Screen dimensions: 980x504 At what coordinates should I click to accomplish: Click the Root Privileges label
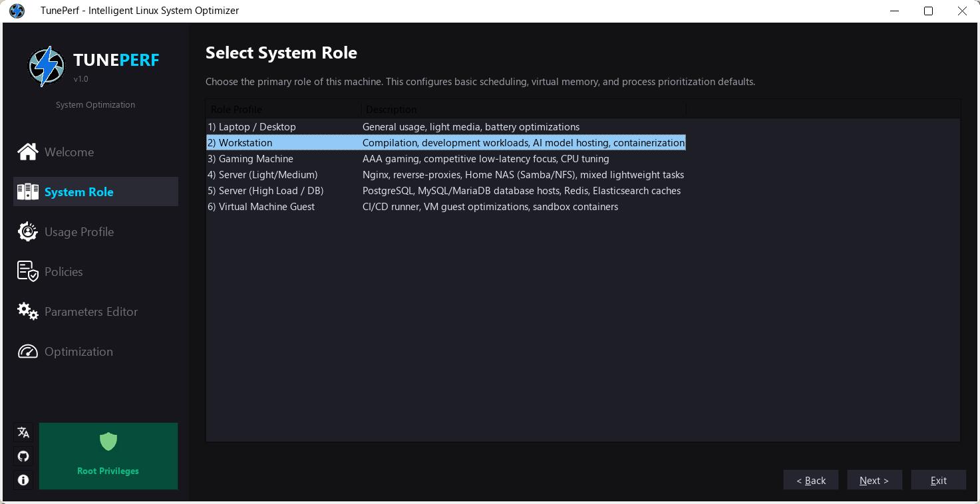click(108, 471)
